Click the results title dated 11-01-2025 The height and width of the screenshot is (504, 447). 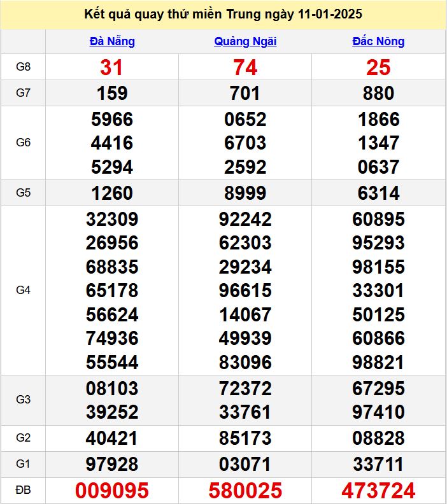click(x=223, y=15)
